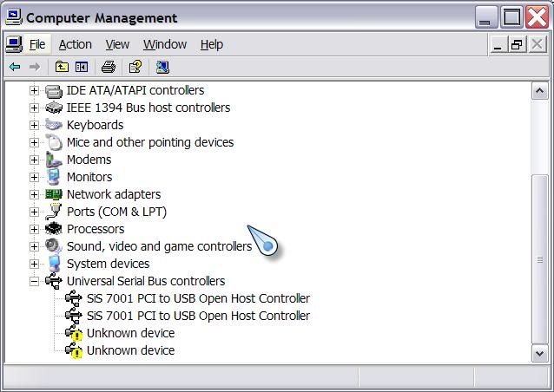
Task: Click the Monitors device icon
Action: [x=54, y=177]
